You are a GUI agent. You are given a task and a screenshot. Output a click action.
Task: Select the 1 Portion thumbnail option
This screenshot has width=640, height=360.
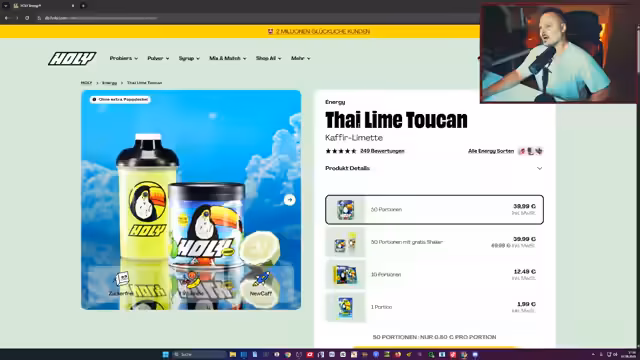tap(345, 307)
